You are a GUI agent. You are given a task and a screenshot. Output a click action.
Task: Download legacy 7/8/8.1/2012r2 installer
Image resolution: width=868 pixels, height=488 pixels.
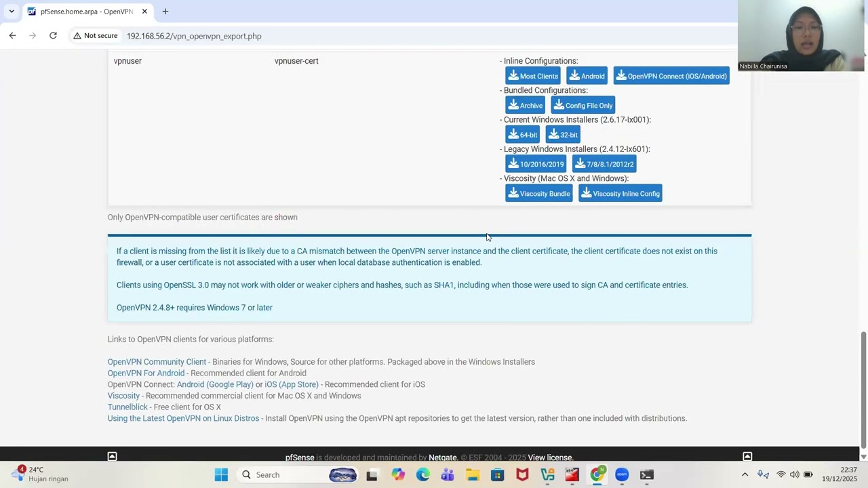[604, 164]
